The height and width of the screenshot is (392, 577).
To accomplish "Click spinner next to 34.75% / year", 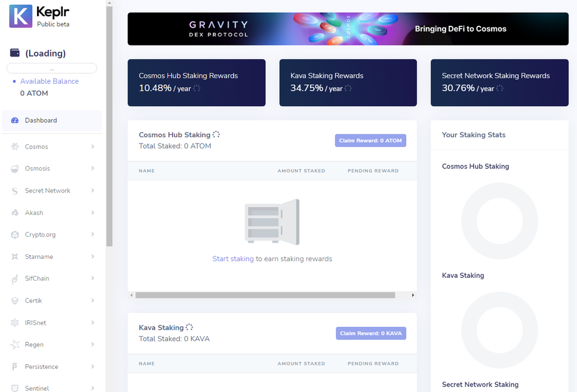I will [348, 88].
